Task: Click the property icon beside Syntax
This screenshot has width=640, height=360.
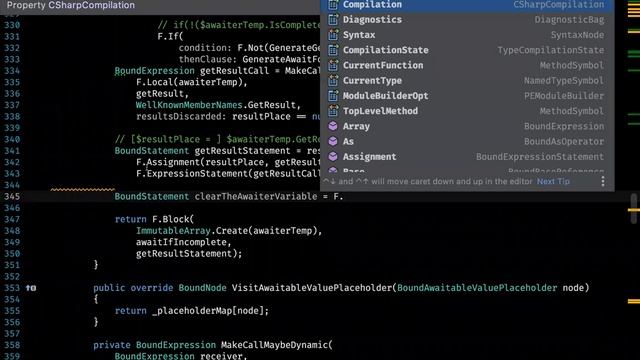Action: (x=333, y=35)
